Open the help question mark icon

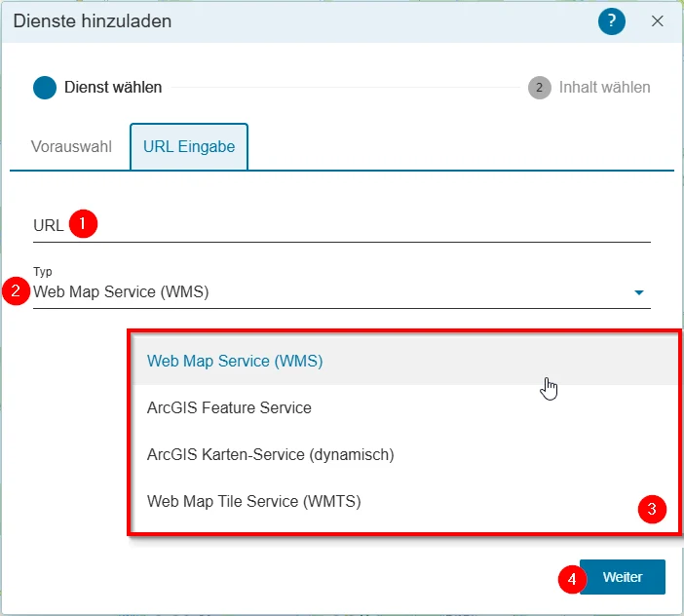click(x=612, y=20)
